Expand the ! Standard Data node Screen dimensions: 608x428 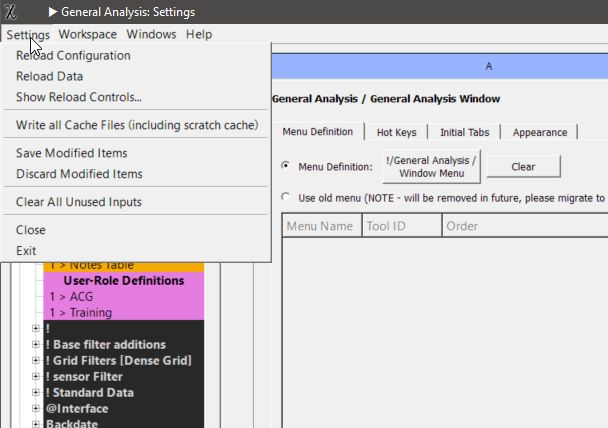click(36, 392)
